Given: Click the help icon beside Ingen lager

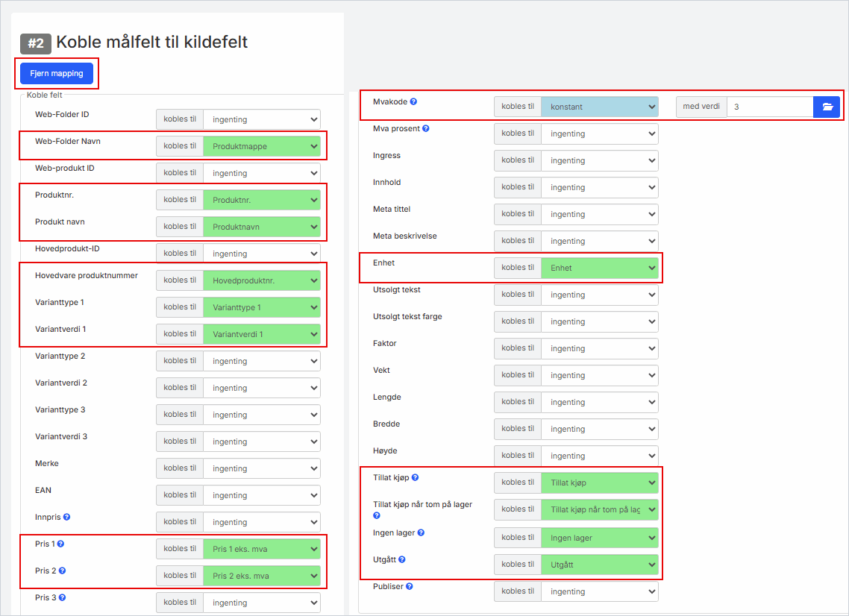Looking at the screenshot, I should 422,532.
